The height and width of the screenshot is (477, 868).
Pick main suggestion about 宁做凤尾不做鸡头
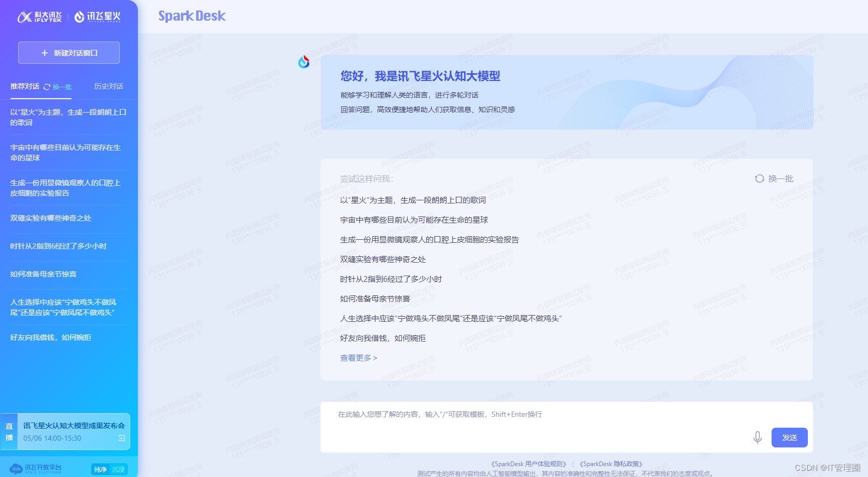pyautogui.click(x=451, y=319)
